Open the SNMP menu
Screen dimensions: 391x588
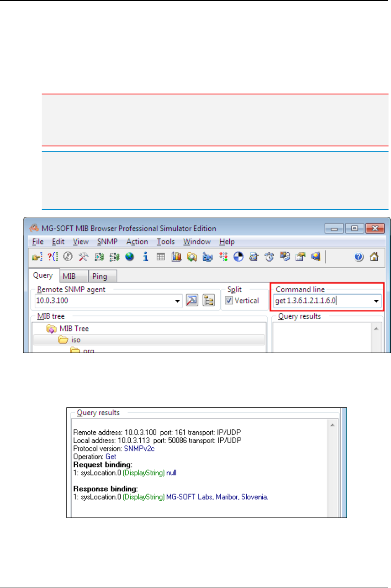pos(107,242)
